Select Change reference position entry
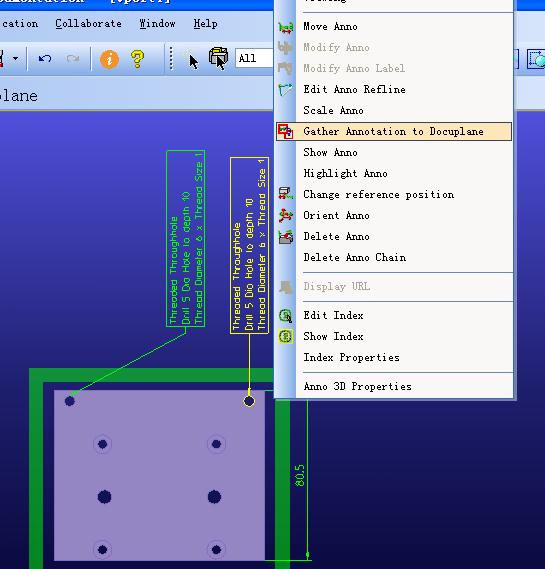The image size is (545, 569). (x=394, y=195)
